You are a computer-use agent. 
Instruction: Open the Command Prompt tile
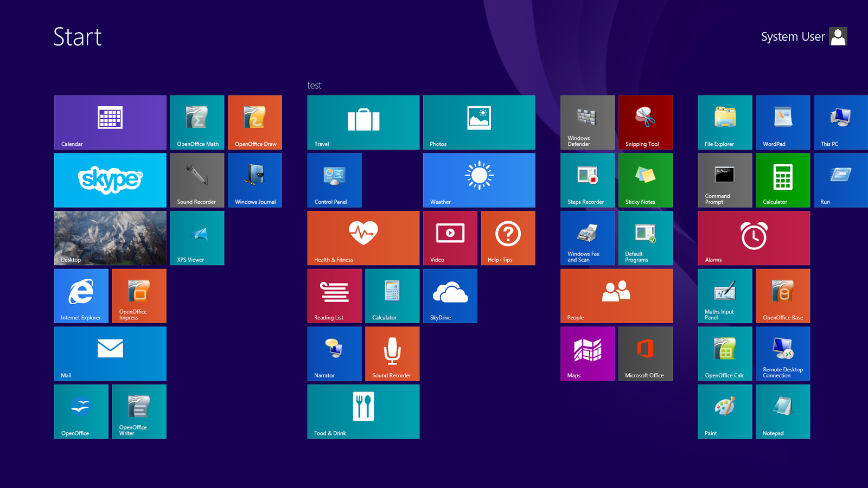pos(725,180)
